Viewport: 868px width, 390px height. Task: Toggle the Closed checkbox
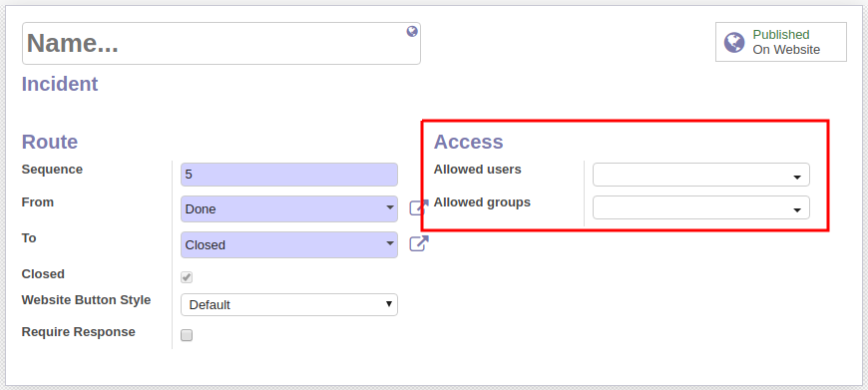point(187,277)
